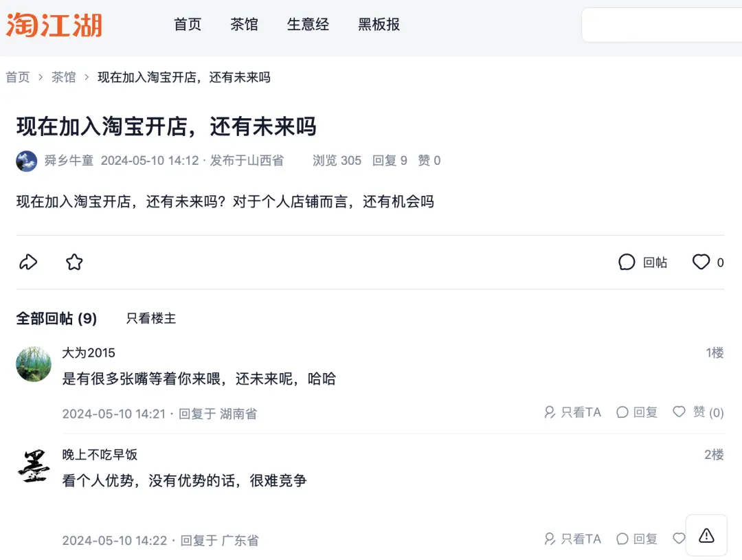The height and width of the screenshot is (560, 742).
Task: Select the 全部回帖 (9) tab
Action: point(56,319)
